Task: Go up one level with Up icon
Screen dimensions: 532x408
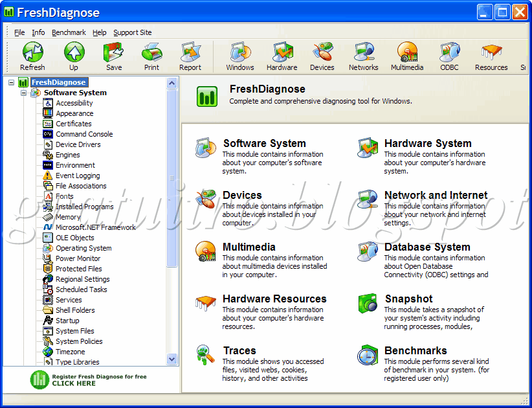Action: click(x=74, y=52)
